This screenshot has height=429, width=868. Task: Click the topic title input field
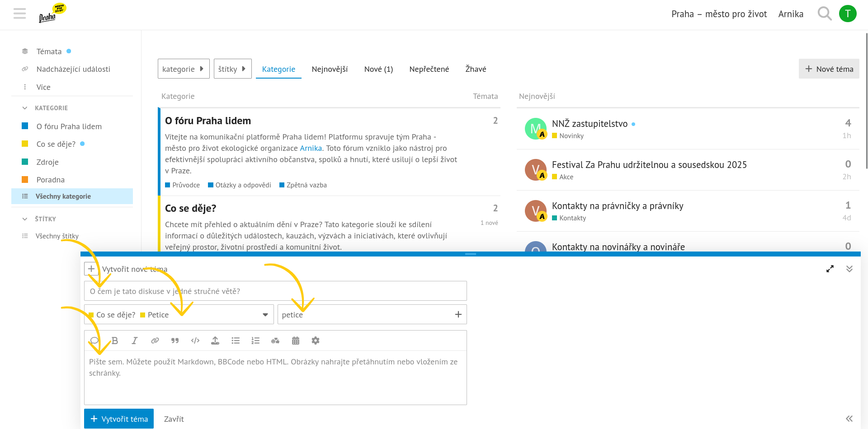275,291
